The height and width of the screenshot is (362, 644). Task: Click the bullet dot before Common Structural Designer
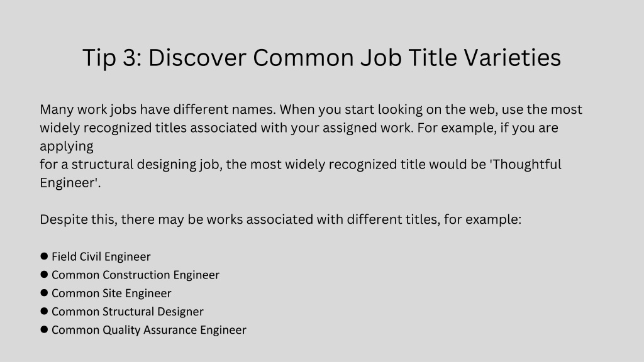[45, 311]
